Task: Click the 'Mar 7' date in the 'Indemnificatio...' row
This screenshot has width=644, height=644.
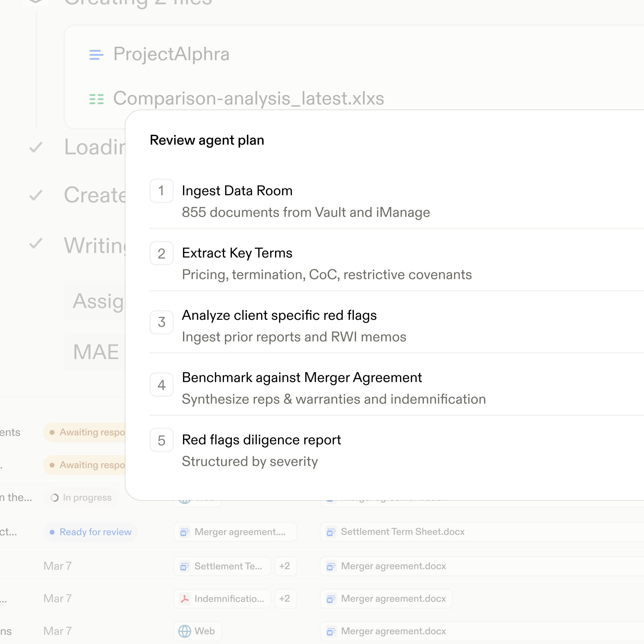Action: click(x=58, y=599)
